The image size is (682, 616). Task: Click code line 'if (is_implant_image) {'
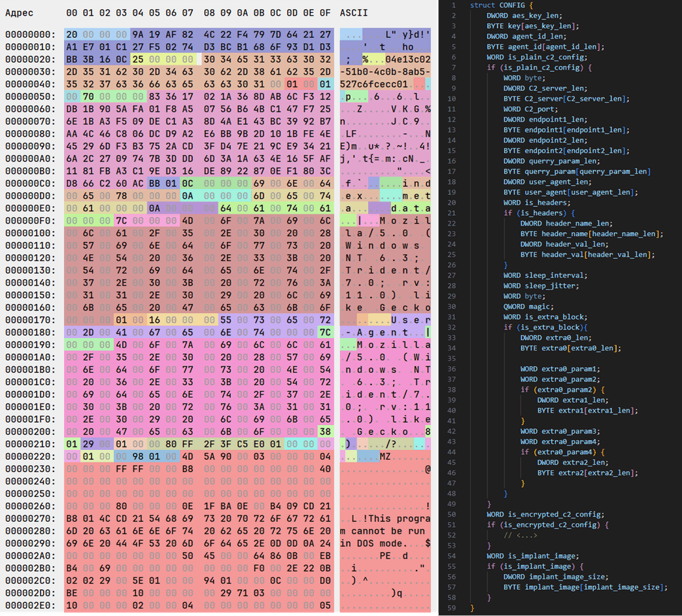coord(535,566)
